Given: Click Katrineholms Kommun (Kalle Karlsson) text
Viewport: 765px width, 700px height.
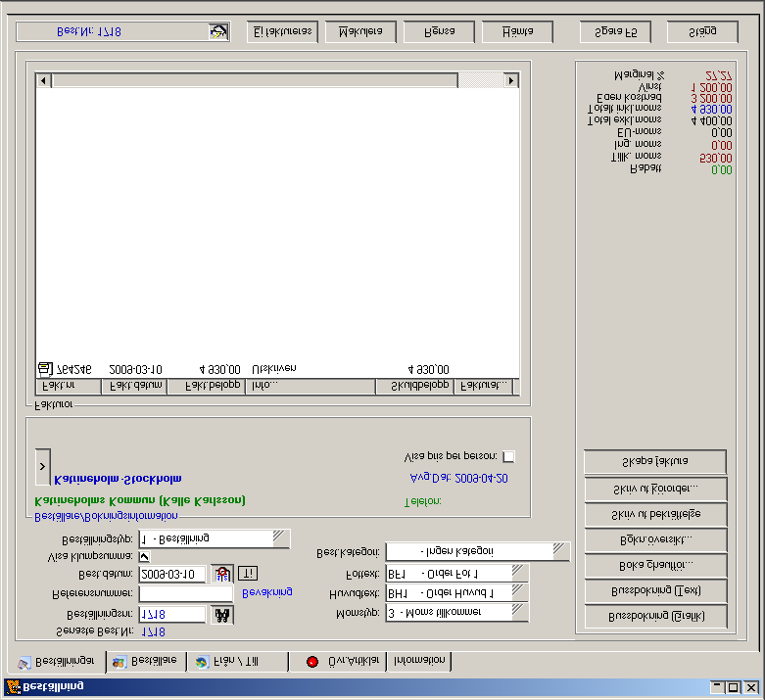Looking at the screenshot, I should [x=140, y=501].
